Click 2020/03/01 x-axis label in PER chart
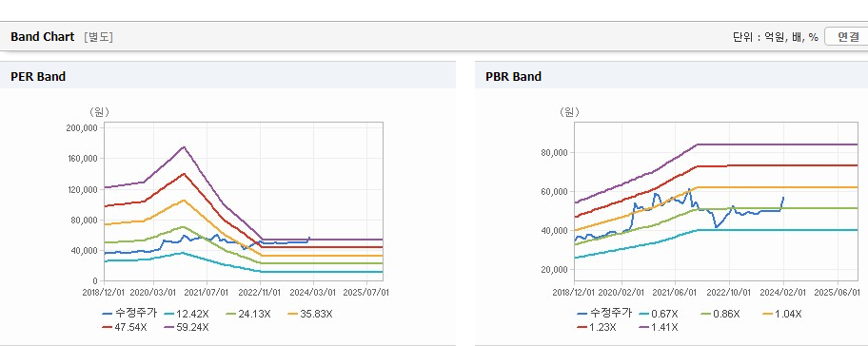This screenshot has width=868, height=346. pyautogui.click(x=153, y=292)
